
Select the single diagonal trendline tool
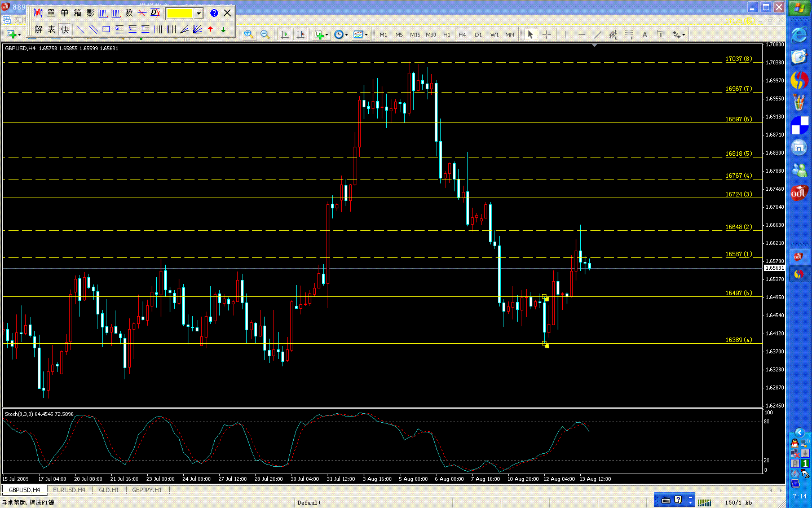coord(80,29)
